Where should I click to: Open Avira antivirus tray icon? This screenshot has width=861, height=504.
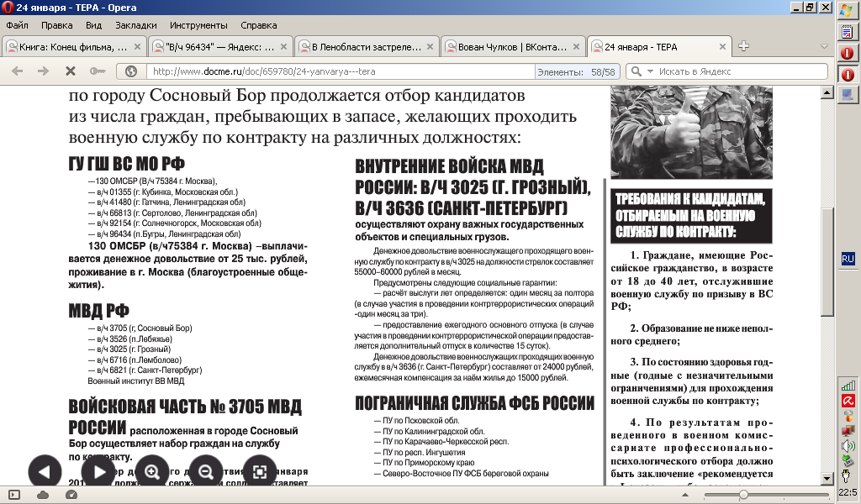(848, 401)
